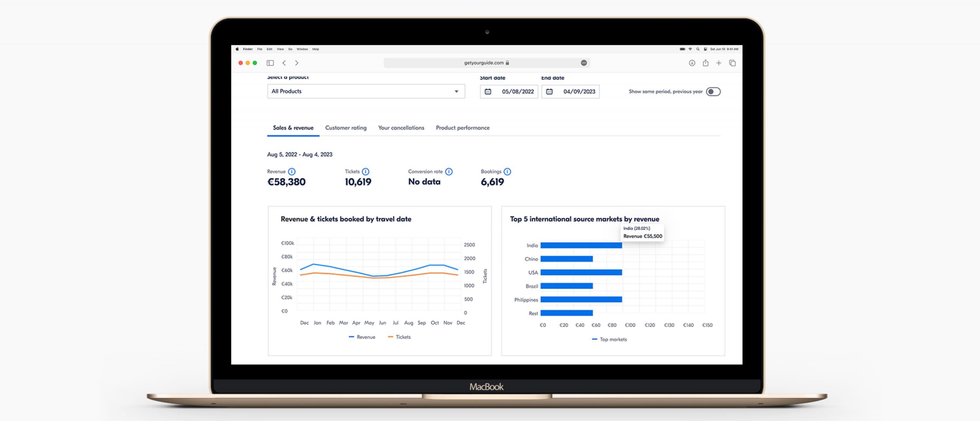Click the Revenue info icon
Viewport: 980px width, 421px height.
click(292, 172)
